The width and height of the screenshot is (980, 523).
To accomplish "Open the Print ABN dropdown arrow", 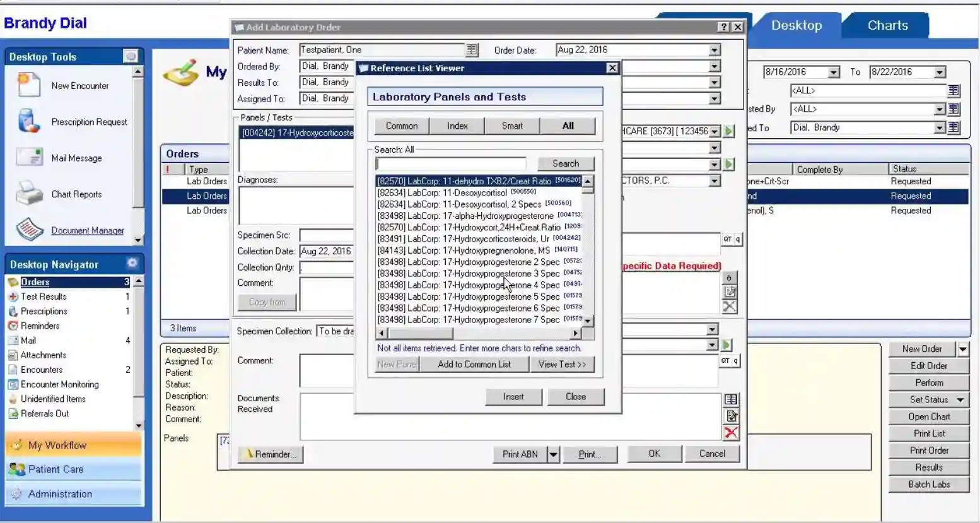I will (x=553, y=454).
